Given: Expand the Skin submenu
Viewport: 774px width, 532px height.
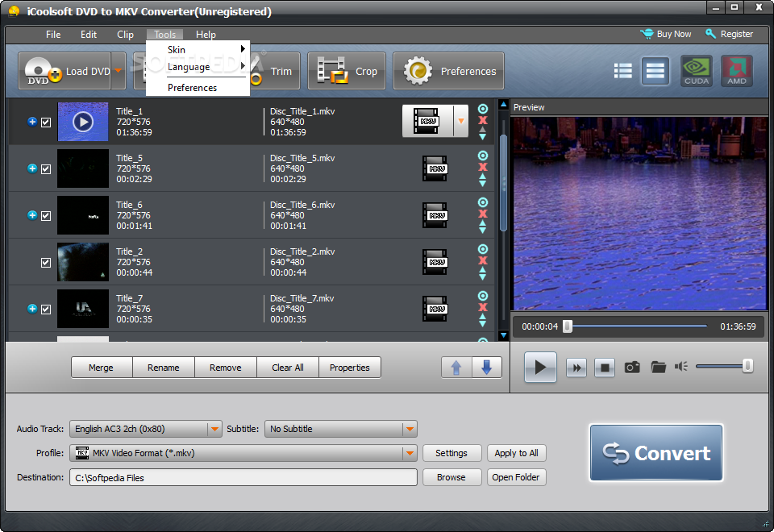Looking at the screenshot, I should [198, 49].
